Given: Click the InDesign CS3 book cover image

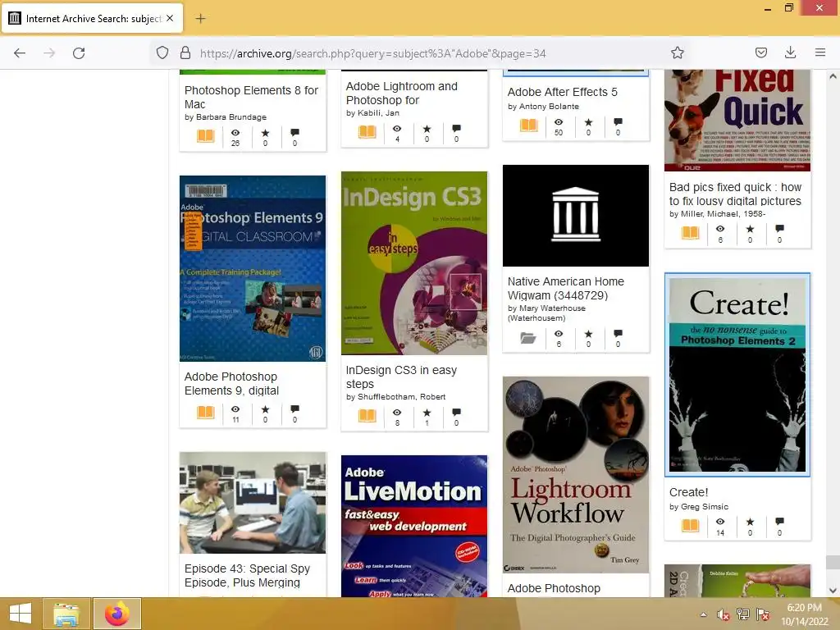Looking at the screenshot, I should coord(414,263).
